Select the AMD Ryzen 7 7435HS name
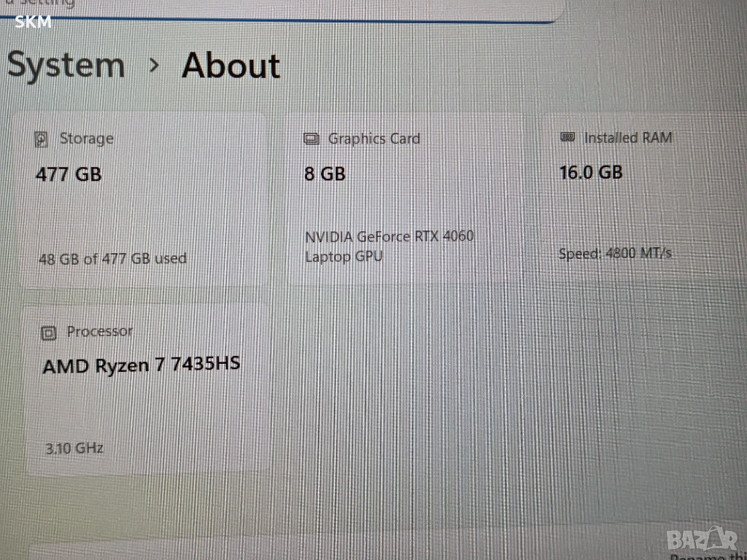This screenshot has height=560, width=747. (142, 365)
